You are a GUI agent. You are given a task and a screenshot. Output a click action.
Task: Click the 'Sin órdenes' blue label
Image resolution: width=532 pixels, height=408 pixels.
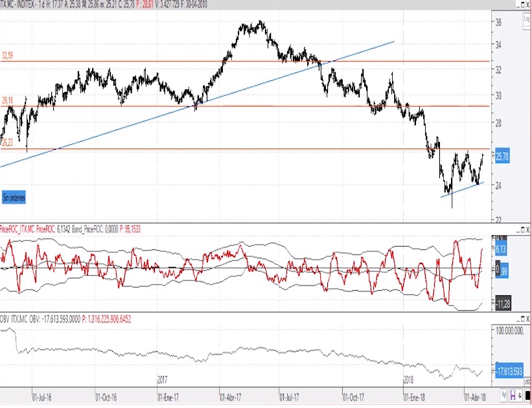pos(14,198)
